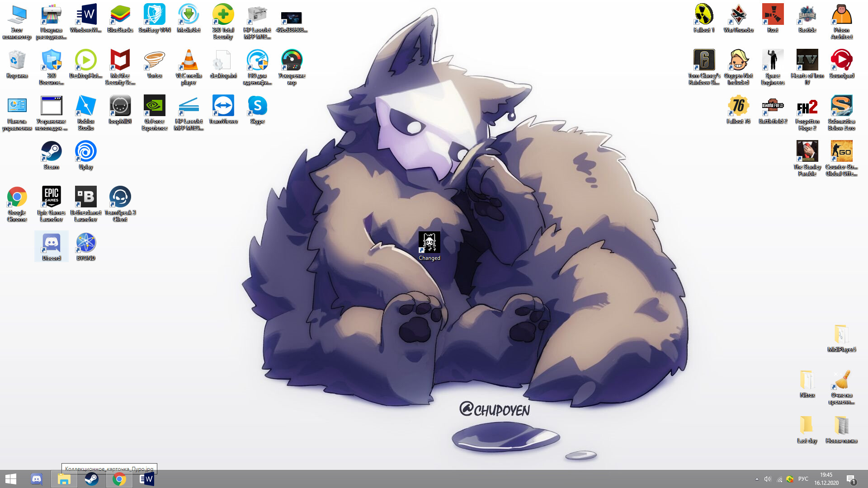Image resolution: width=868 pixels, height=488 pixels.
Task: Open the BYOND shortcut
Action: tap(85, 246)
